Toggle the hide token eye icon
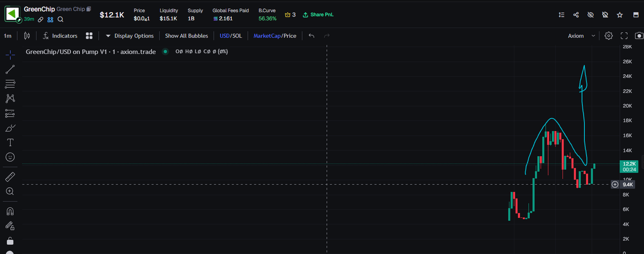 (590, 14)
